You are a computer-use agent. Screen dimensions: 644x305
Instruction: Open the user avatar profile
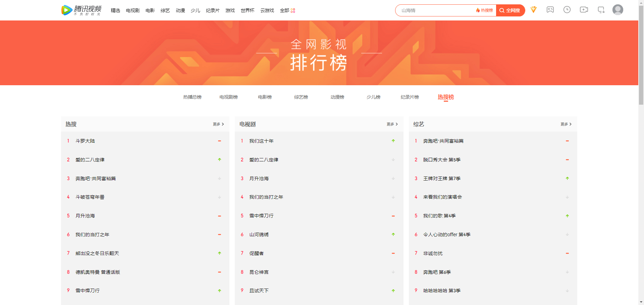pyautogui.click(x=618, y=10)
